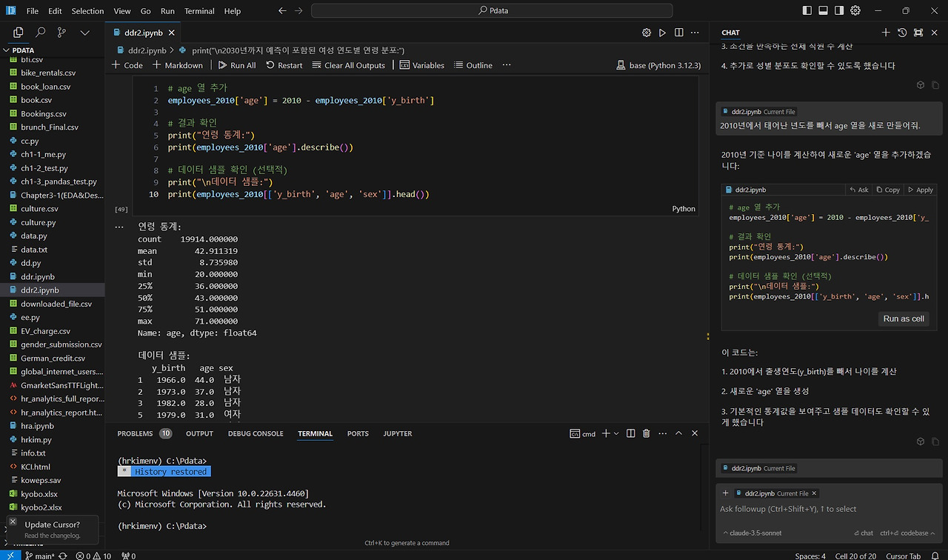The image size is (948, 560).
Task: Start a new chat with the plus icon
Action: tap(886, 33)
